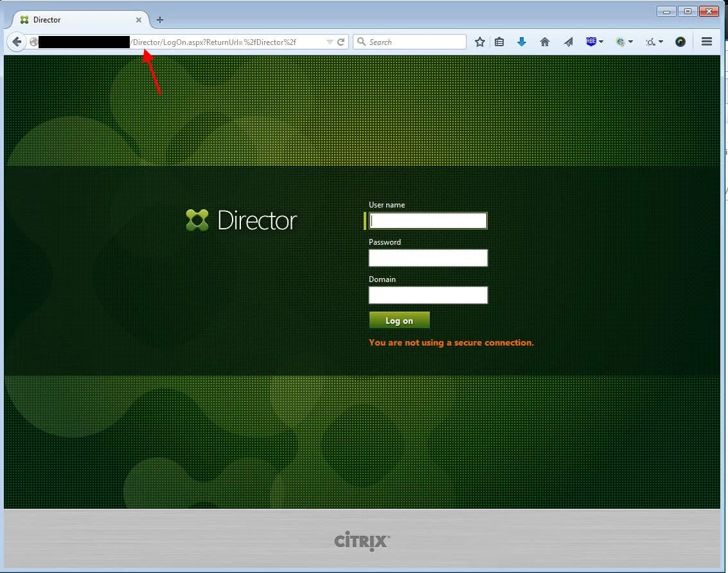
Task: Focus the Domain field
Action: pos(427,295)
